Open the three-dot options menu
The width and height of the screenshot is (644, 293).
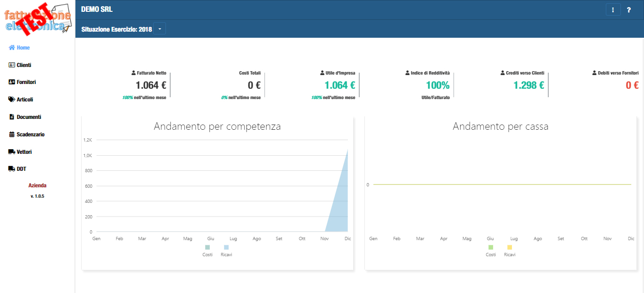[x=613, y=10]
